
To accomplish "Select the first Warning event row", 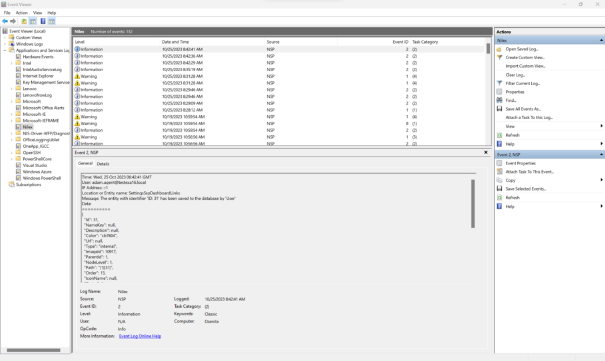I will [279, 76].
